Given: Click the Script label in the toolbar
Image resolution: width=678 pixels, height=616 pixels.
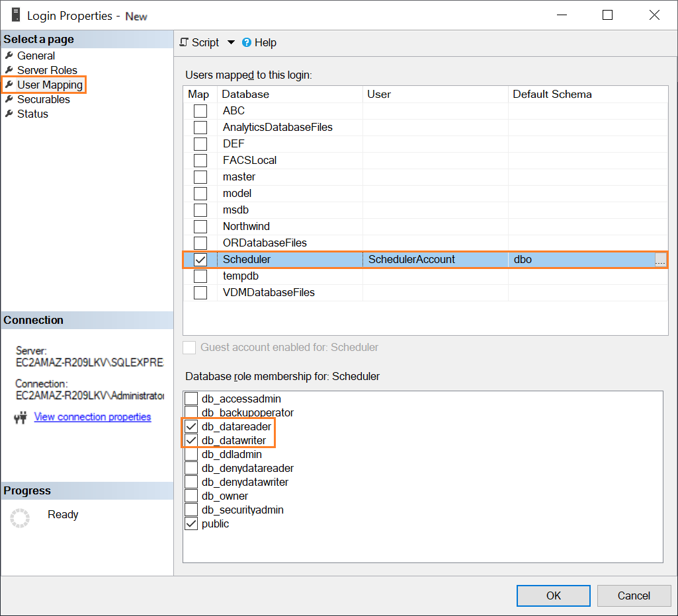Looking at the screenshot, I should [x=206, y=42].
